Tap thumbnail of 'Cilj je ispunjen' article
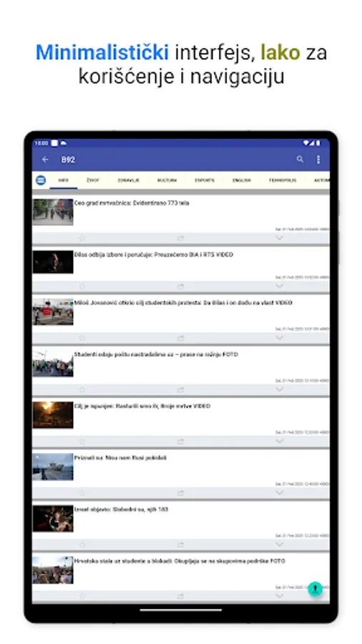Screen dimensions: 362x644 [x=53, y=415]
